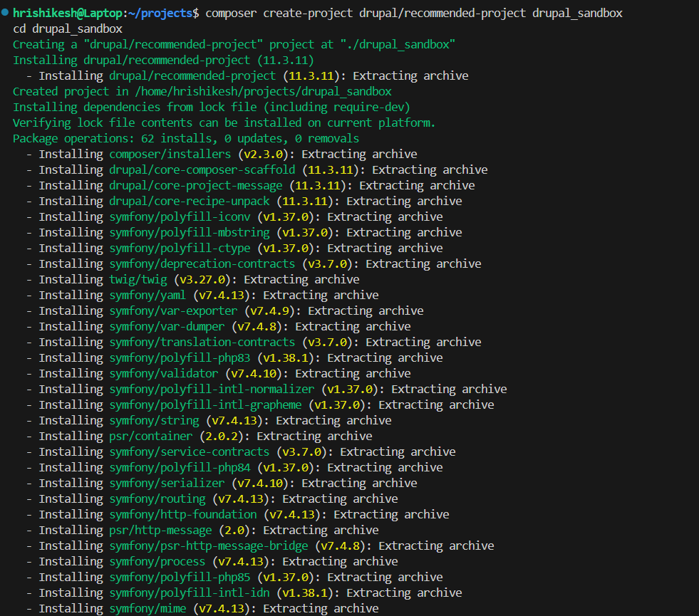
Task: Click version 'v1.38.1' of symfony/polyfill-php83
Action: 286,357
